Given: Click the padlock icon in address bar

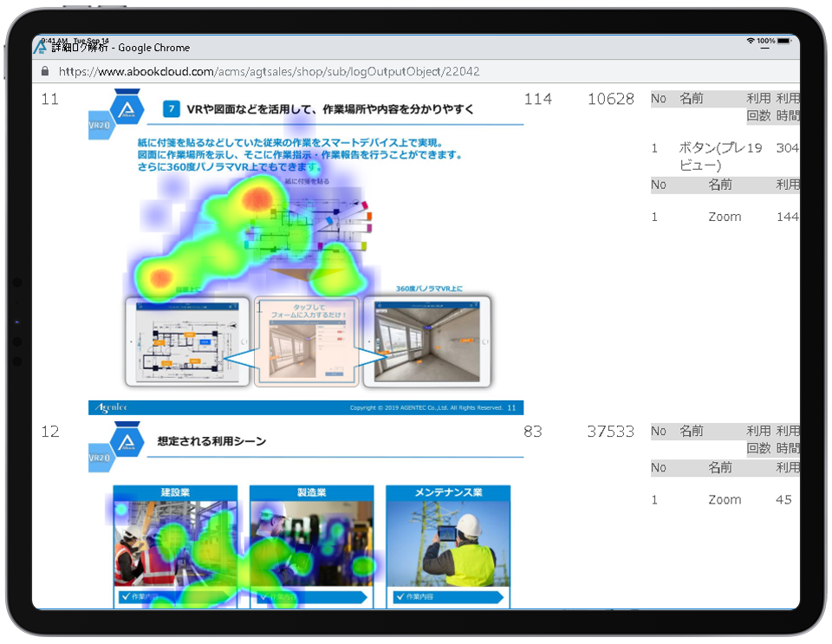Looking at the screenshot, I should (x=44, y=71).
